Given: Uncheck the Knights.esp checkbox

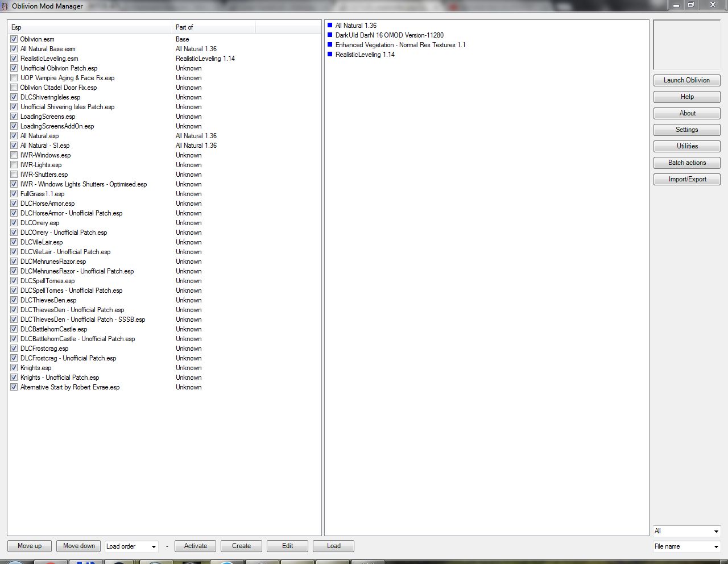Looking at the screenshot, I should coord(14,368).
